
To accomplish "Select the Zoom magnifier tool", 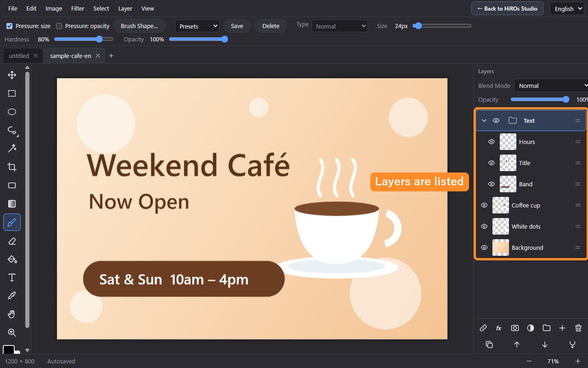I will click(12, 333).
